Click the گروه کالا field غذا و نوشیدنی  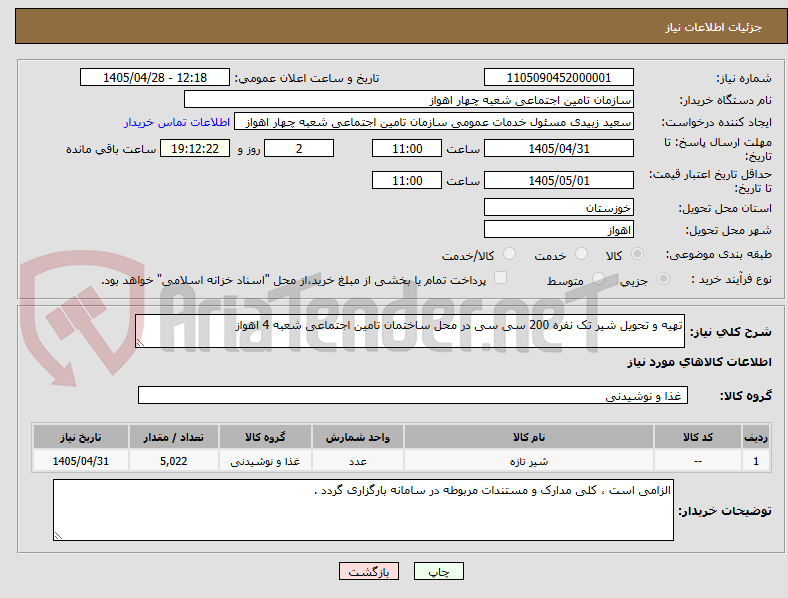pos(413,395)
